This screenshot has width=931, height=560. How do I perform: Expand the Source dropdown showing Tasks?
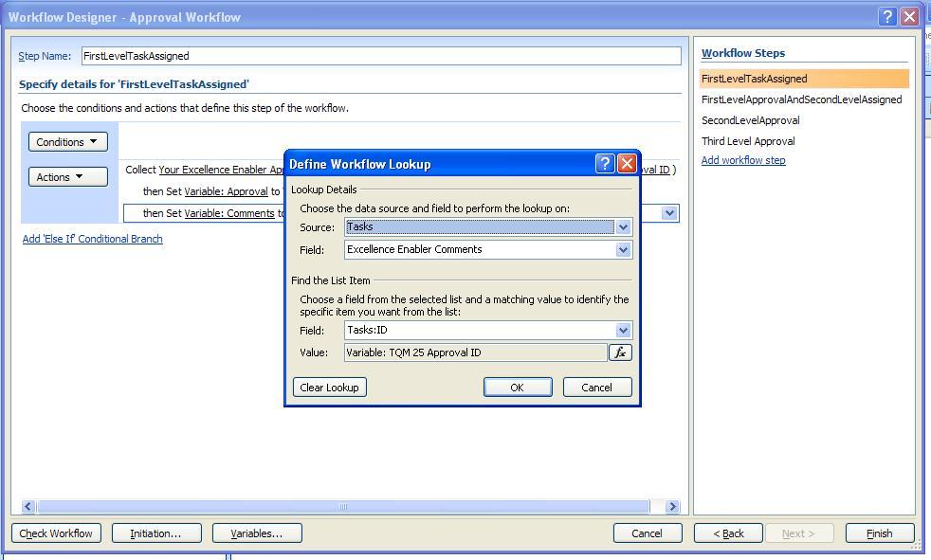pyautogui.click(x=623, y=227)
